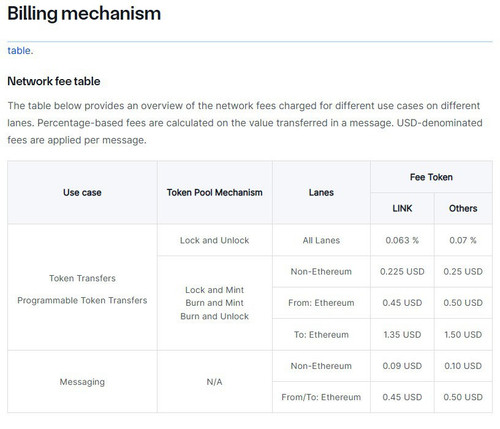Select the Network fee table heading
Image resolution: width=500 pixels, height=429 pixels.
tap(54, 81)
